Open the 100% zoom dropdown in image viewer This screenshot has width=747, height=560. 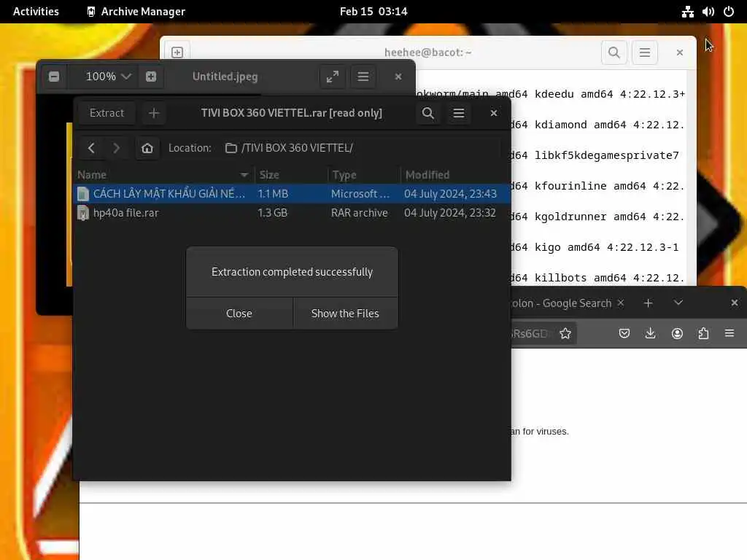[x=108, y=77]
